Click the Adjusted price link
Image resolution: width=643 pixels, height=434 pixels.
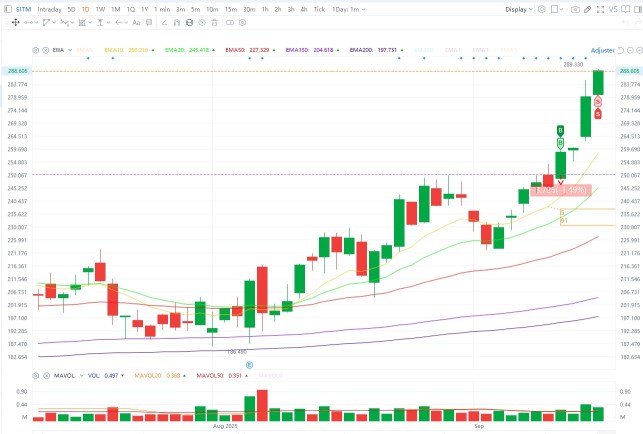click(x=602, y=50)
